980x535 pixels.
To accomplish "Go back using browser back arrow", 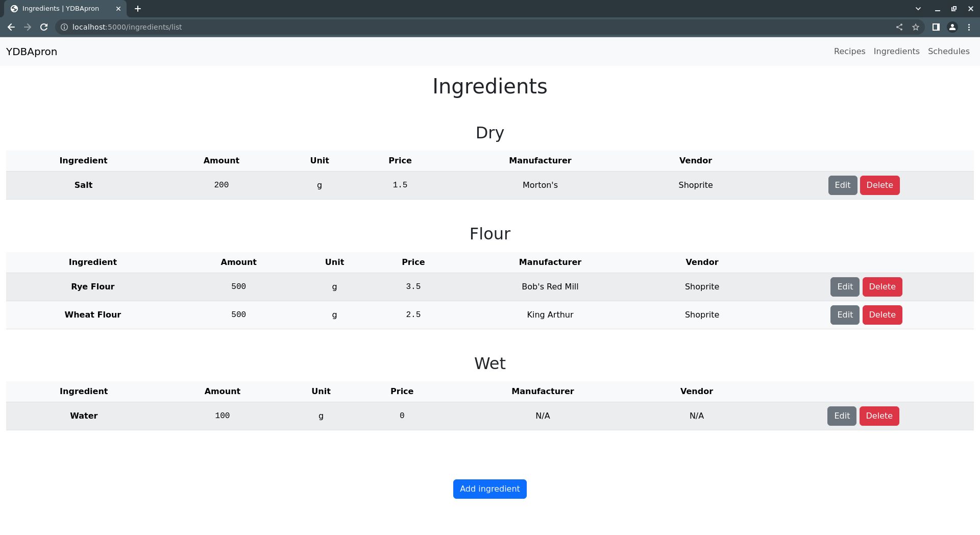I will pyautogui.click(x=11, y=27).
